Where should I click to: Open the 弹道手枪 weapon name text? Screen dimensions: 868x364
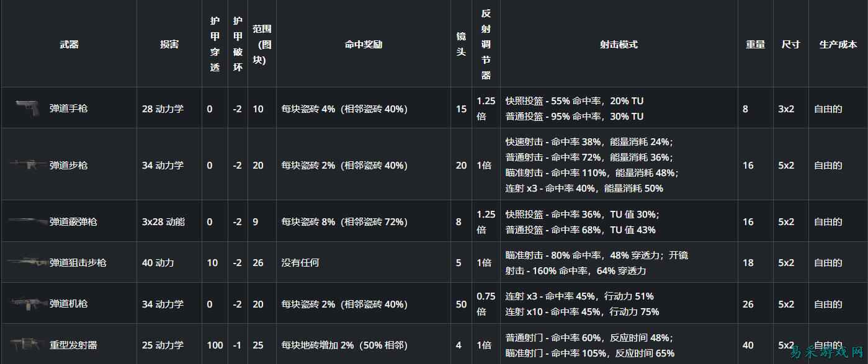coord(68,109)
